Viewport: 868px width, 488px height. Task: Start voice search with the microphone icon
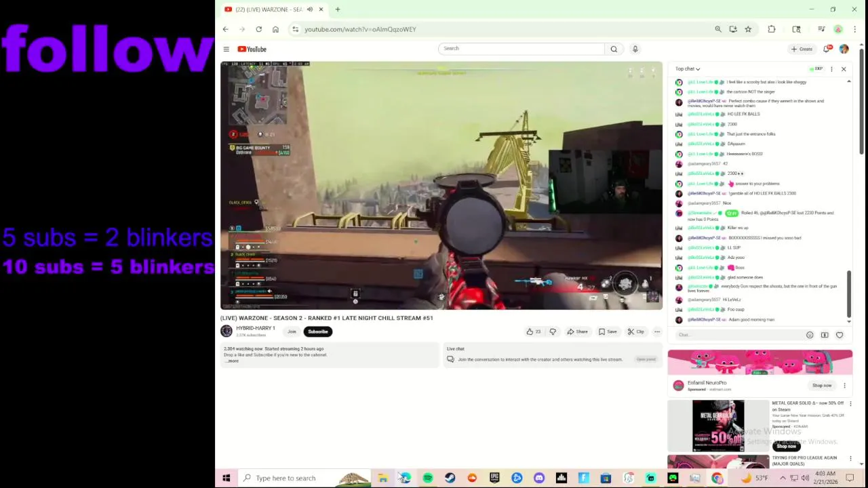[x=635, y=49]
